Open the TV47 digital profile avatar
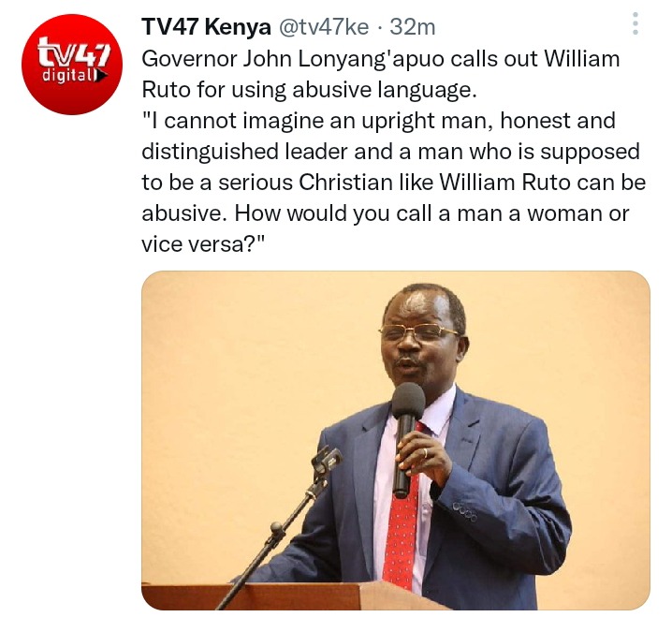The width and height of the screenshot is (672, 617). point(72,65)
